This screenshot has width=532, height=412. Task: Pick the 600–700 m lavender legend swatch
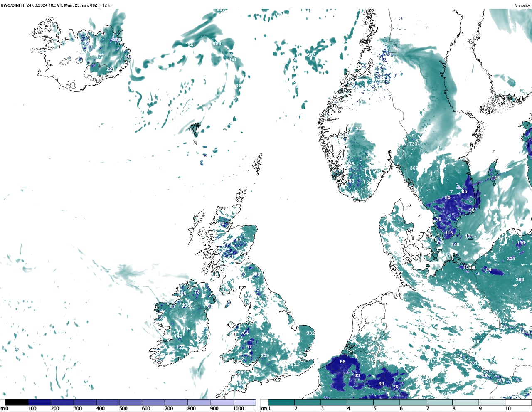(x=153, y=402)
